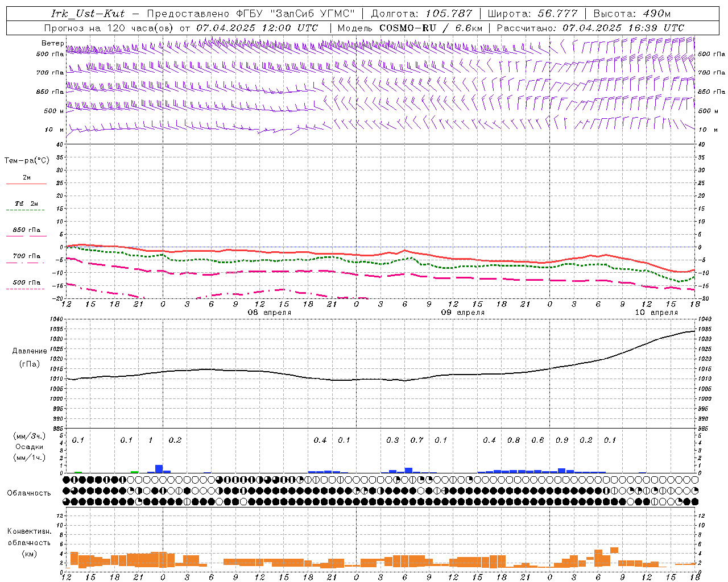The height and width of the screenshot is (582, 728).
Task: Click the 3-hour precipitation value 0.9
Action: [562, 440]
